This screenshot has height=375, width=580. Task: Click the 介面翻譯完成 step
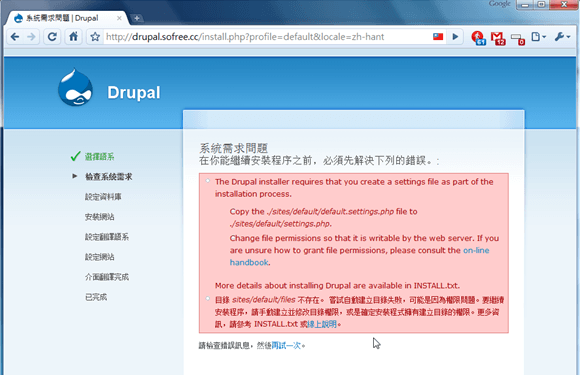coord(107,277)
